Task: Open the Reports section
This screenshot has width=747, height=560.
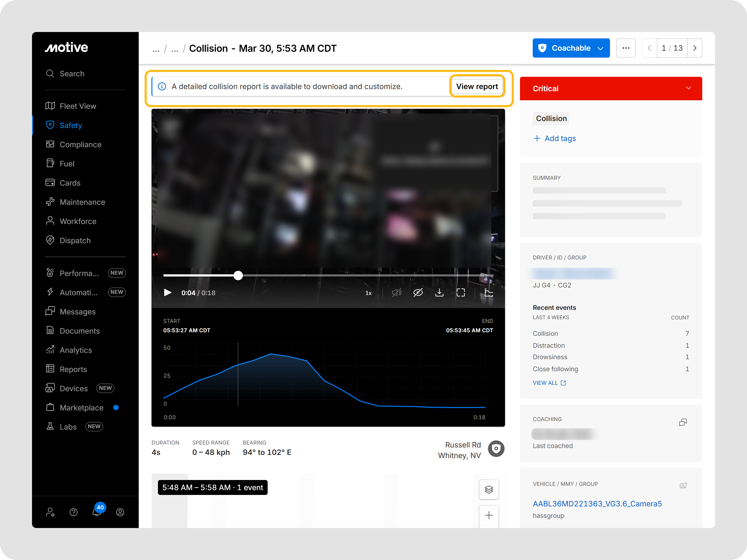Action: coord(73,369)
